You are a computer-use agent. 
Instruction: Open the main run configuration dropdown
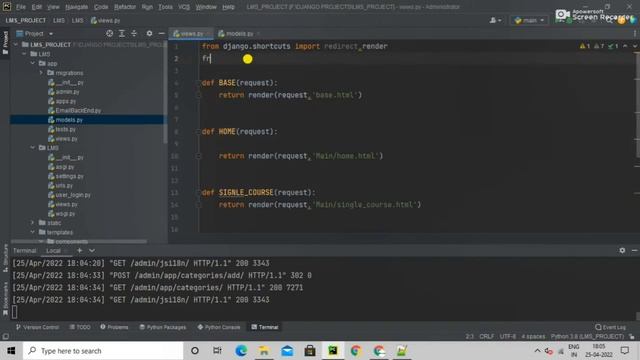(x=529, y=20)
